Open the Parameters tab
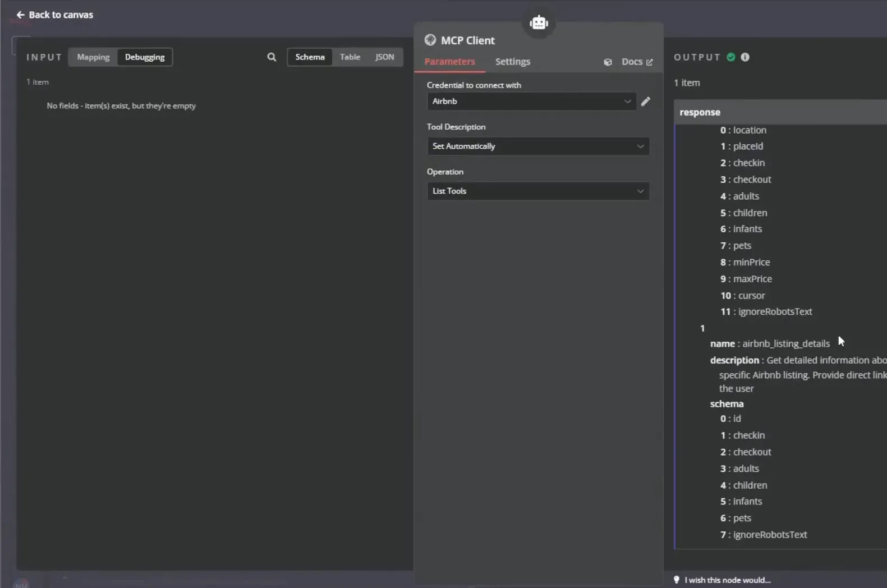The height and width of the screenshot is (588, 887). 449,62
